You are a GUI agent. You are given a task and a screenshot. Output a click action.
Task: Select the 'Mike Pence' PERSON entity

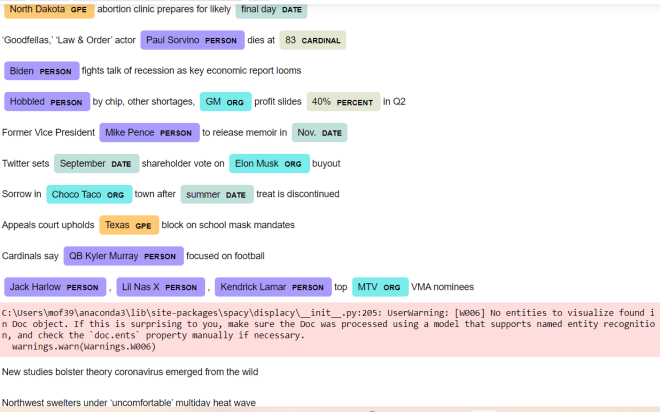pos(149,133)
